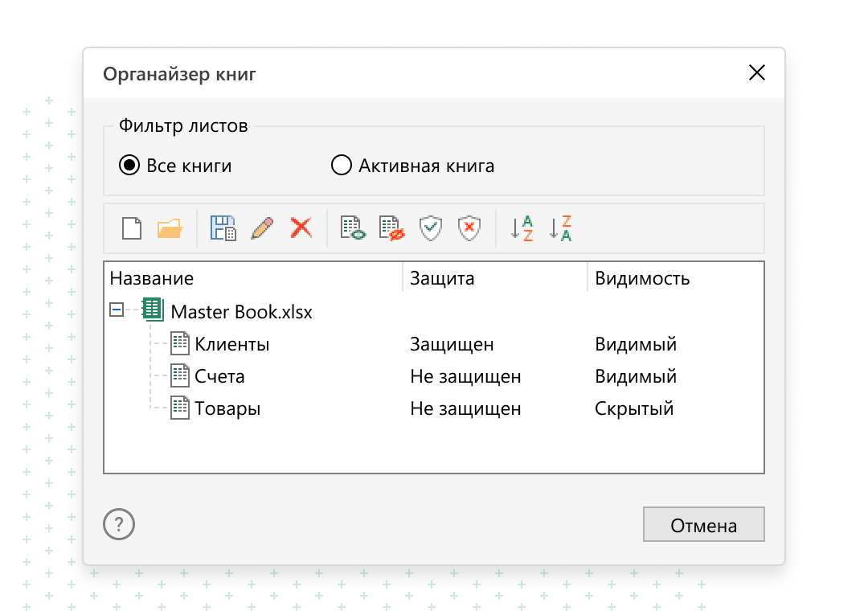The width and height of the screenshot is (868, 611).
Task: Hide a sheet using the hide sheet icon
Action: [x=391, y=228]
